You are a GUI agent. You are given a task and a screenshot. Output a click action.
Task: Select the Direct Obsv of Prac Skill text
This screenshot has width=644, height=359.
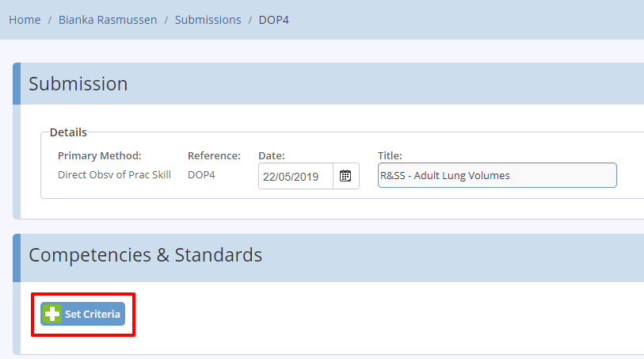(x=114, y=175)
